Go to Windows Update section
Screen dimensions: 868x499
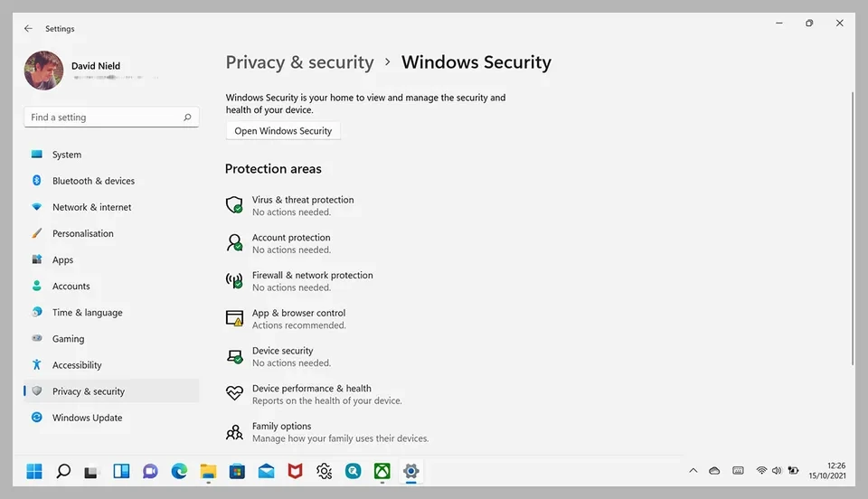click(87, 418)
